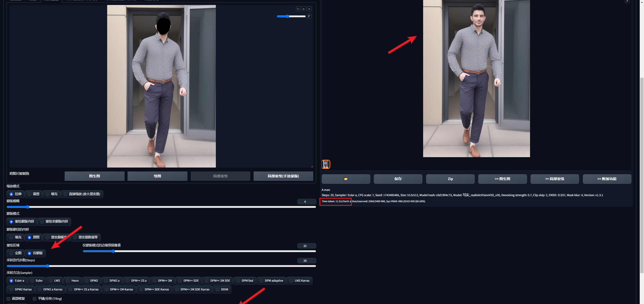644x304 pixels.
Task: Copy image to 局部重绘(手涂蒙版)
Action: pyautogui.click(x=283, y=176)
